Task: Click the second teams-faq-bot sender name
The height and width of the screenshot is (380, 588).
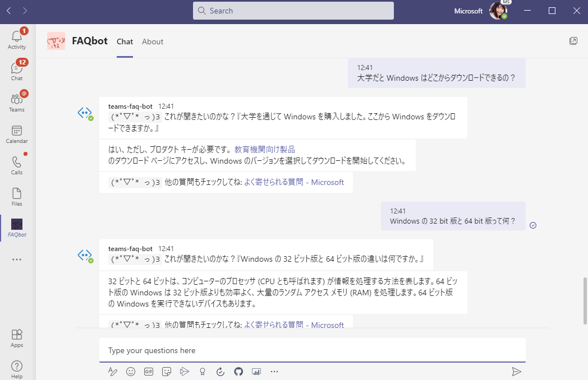Action: (130, 249)
